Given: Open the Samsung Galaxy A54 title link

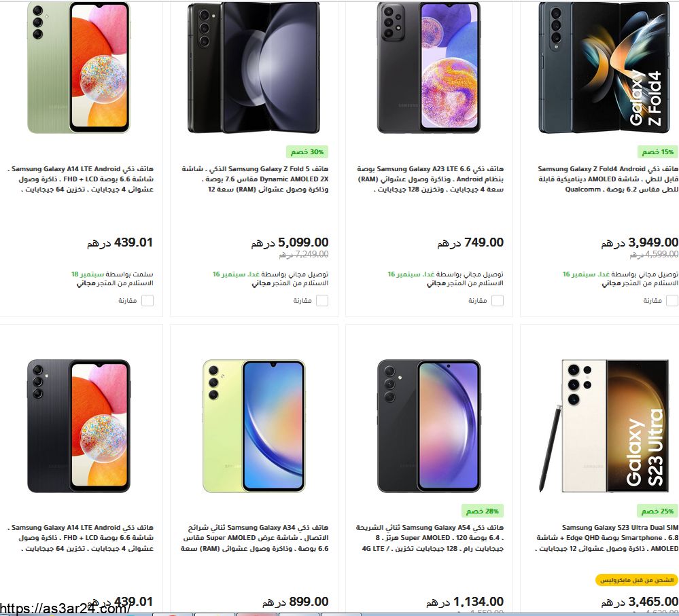Looking at the screenshot, I should pyautogui.click(x=430, y=538).
